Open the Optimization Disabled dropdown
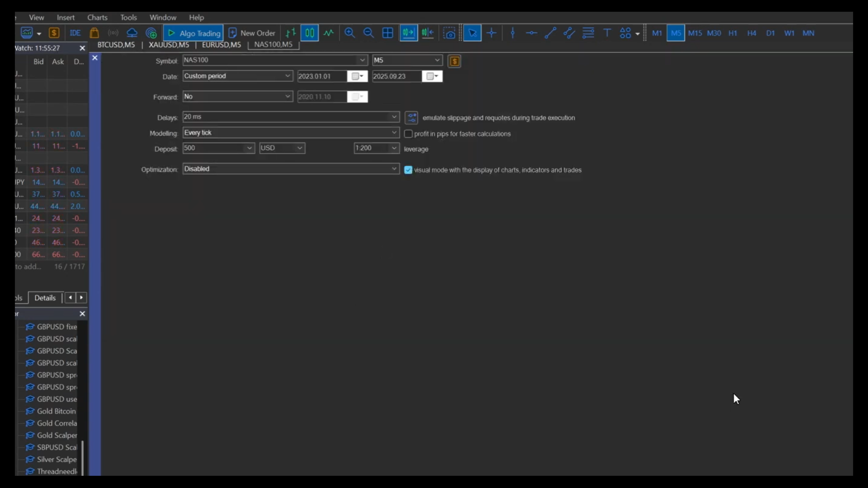The width and height of the screenshot is (868, 488). click(x=291, y=169)
